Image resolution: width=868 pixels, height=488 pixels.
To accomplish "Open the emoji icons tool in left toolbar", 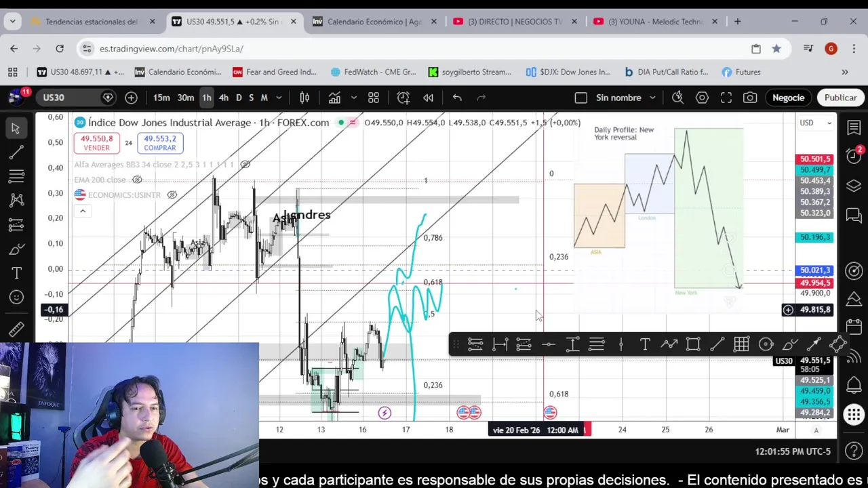I will [x=16, y=298].
